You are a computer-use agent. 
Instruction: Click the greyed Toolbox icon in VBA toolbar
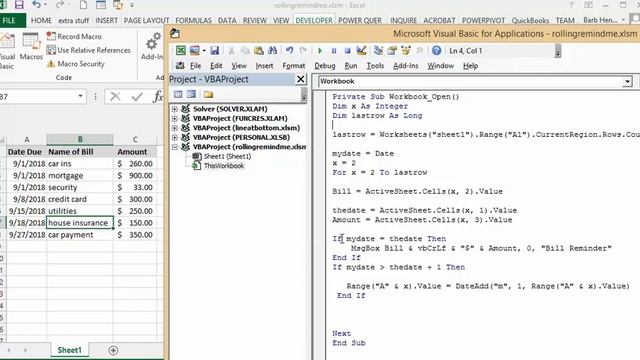tap(419, 51)
